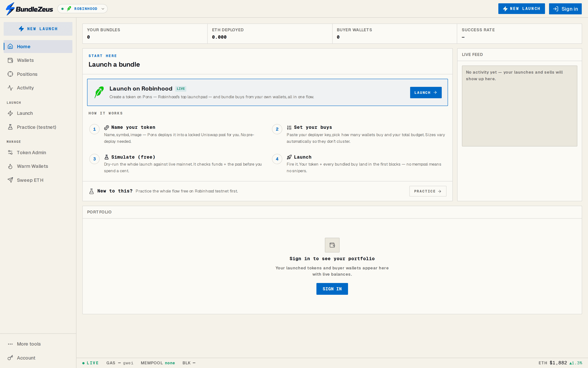Go to Positions
Image resolution: width=588 pixels, height=368 pixels.
pyautogui.click(x=38, y=74)
